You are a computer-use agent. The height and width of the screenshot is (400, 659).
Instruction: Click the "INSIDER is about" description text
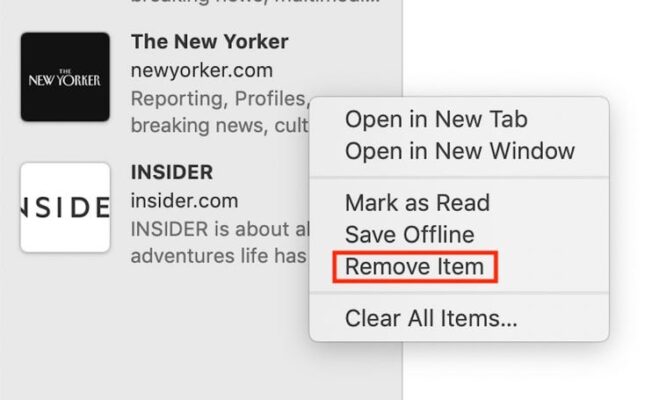[220, 229]
